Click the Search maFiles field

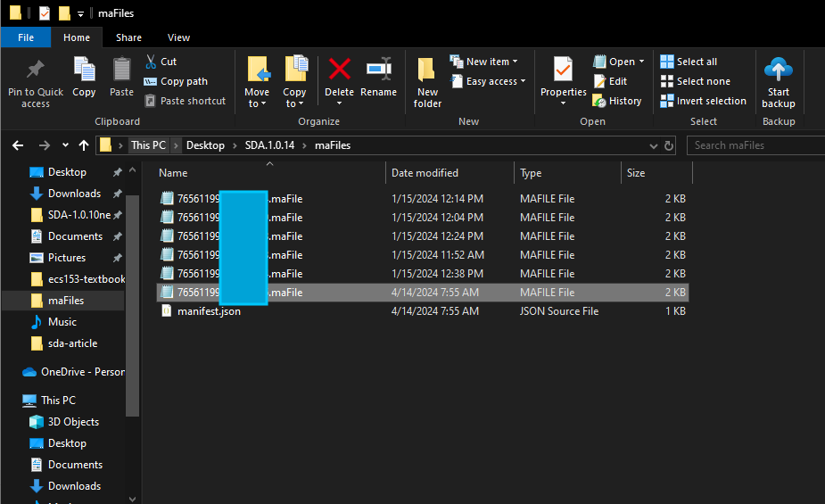[755, 145]
